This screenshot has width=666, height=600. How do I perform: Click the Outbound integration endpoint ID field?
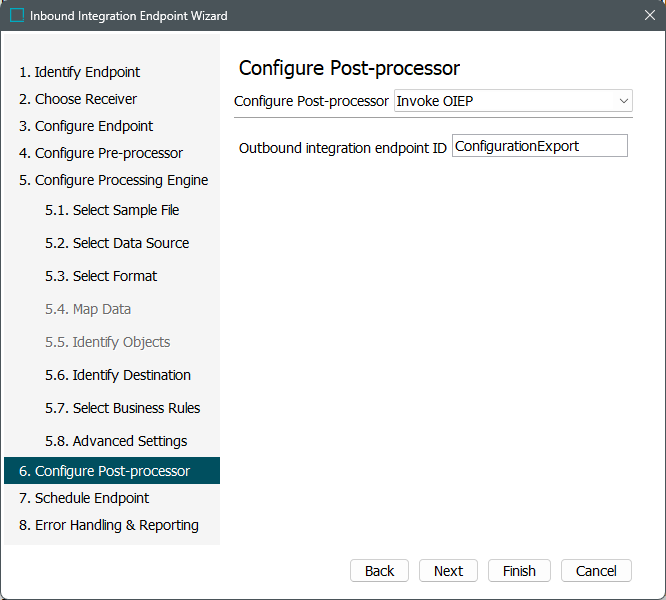pyautogui.click(x=539, y=146)
